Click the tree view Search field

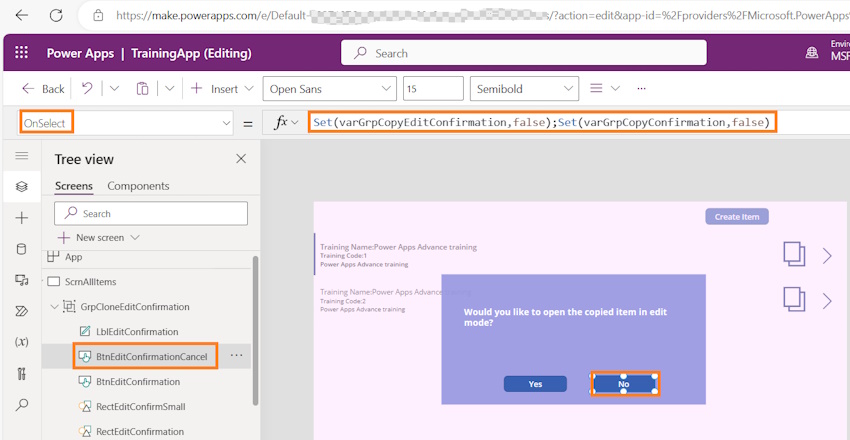[x=151, y=213]
